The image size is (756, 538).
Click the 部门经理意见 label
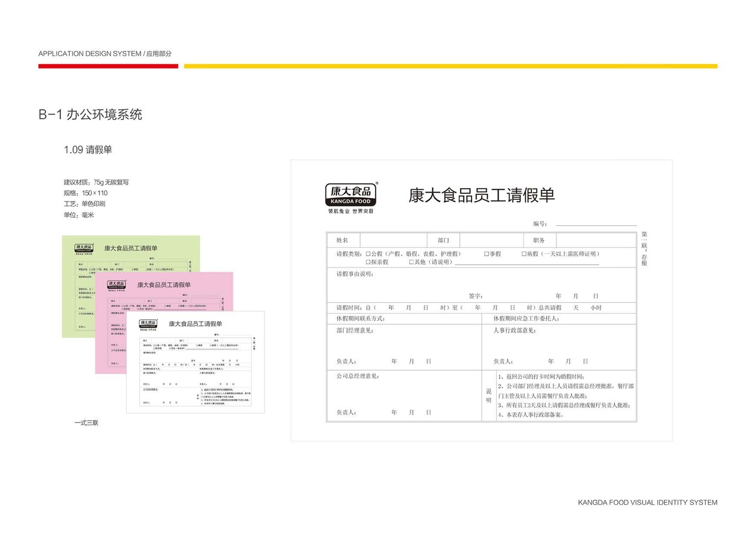click(x=355, y=330)
